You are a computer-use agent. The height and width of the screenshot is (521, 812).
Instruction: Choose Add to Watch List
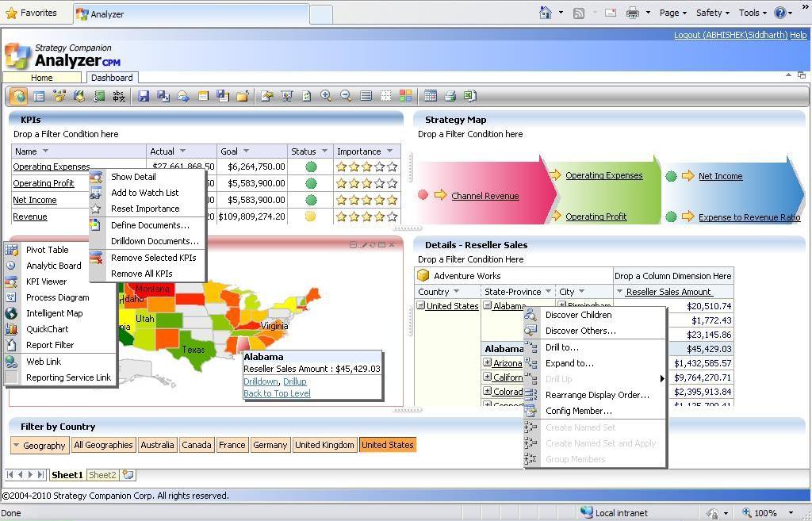coord(144,193)
